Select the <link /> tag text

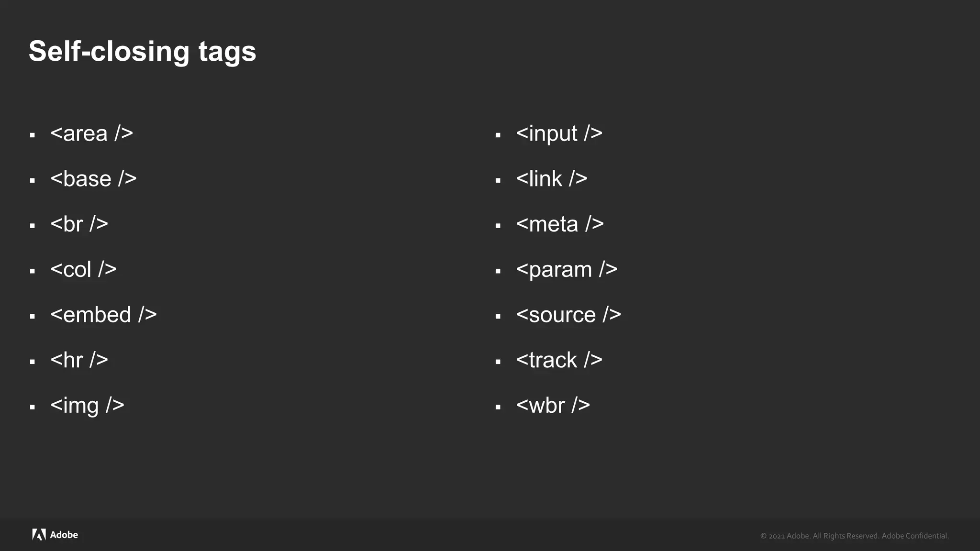551,179
